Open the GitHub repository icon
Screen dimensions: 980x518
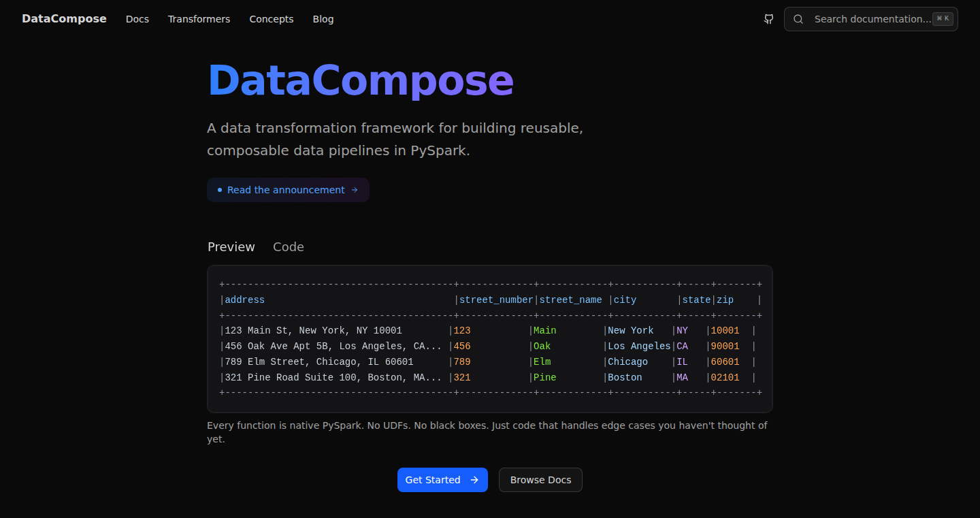pos(768,19)
